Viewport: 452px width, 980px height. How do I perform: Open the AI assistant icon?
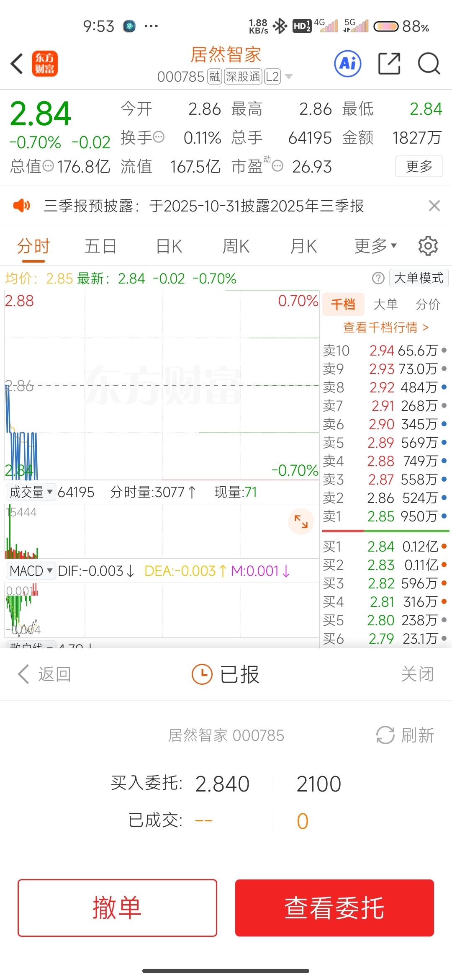[x=348, y=64]
